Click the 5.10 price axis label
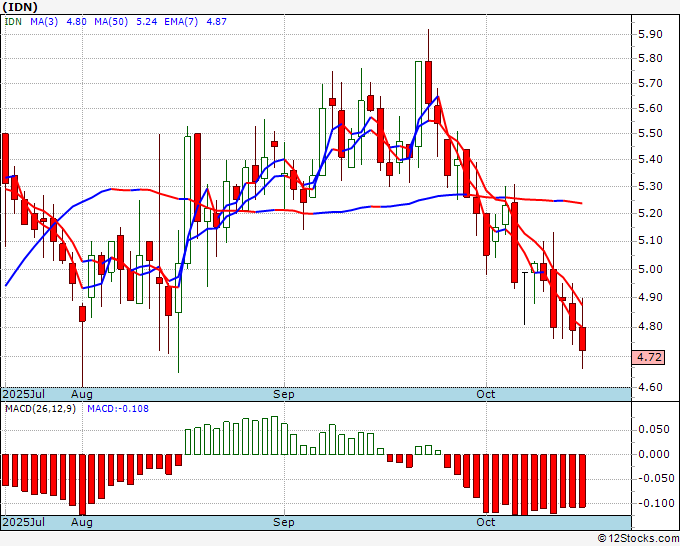Screen dimensions: 680x546 [651, 240]
